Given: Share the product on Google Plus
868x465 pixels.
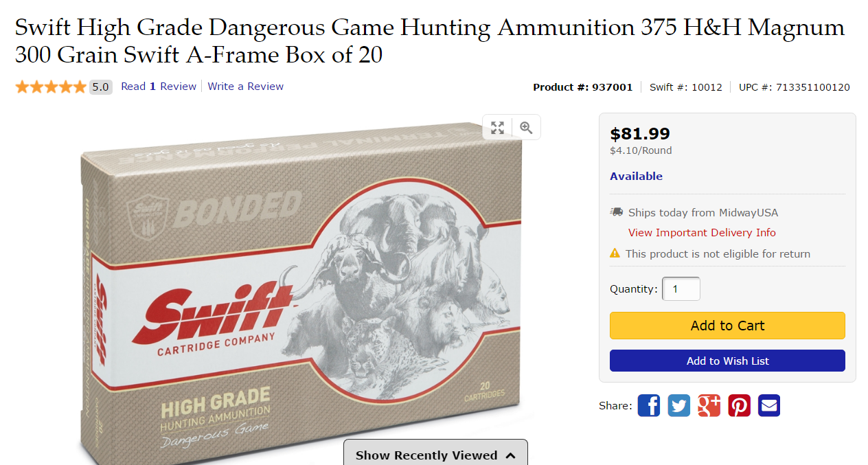Looking at the screenshot, I should (709, 405).
